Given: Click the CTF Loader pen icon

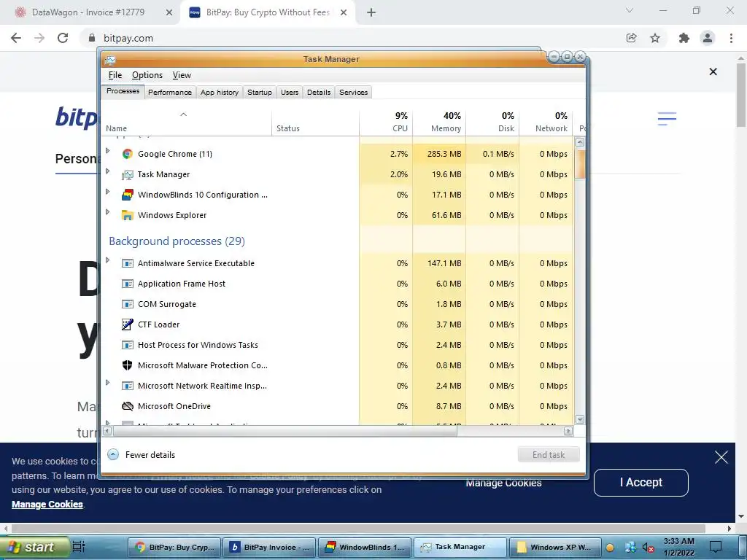Looking at the screenshot, I should (x=127, y=324).
